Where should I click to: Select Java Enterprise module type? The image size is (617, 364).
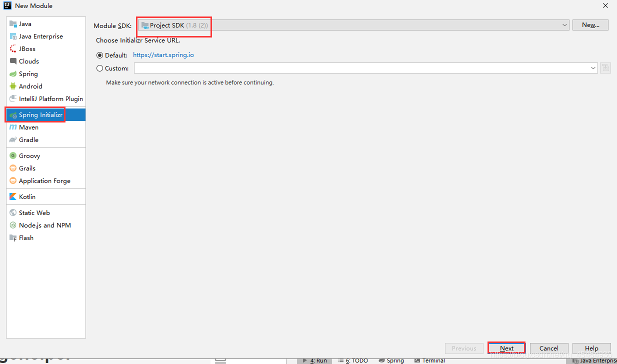pyautogui.click(x=46, y=36)
